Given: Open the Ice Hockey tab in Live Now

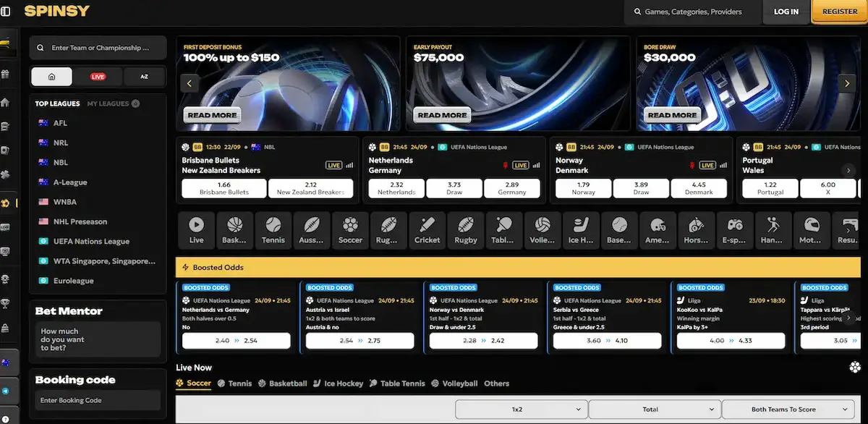Looking at the screenshot, I should pyautogui.click(x=339, y=383).
